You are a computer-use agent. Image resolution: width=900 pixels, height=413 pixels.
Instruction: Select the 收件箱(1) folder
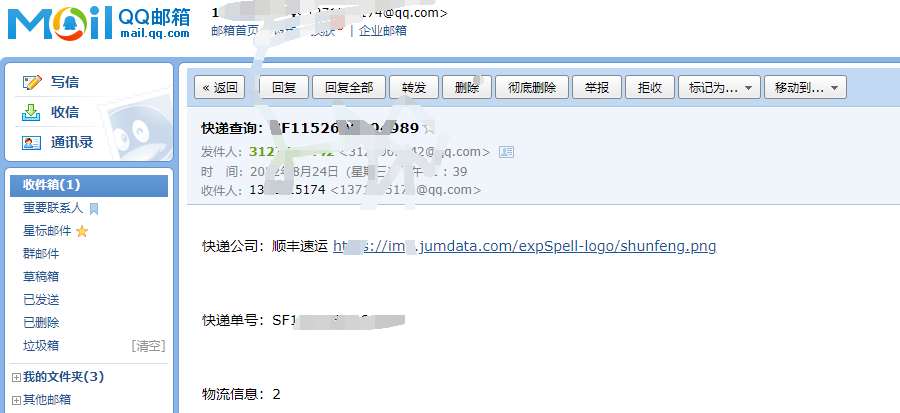pyautogui.click(x=89, y=185)
